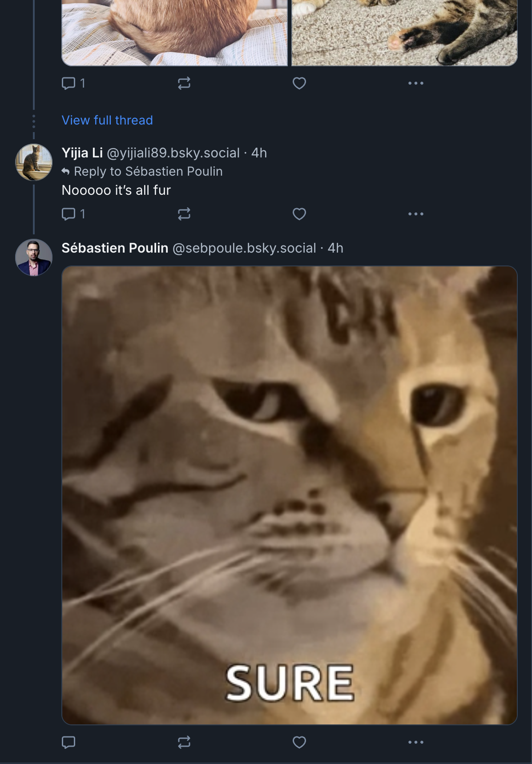Open more options on Yijia Li's reply

[416, 214]
